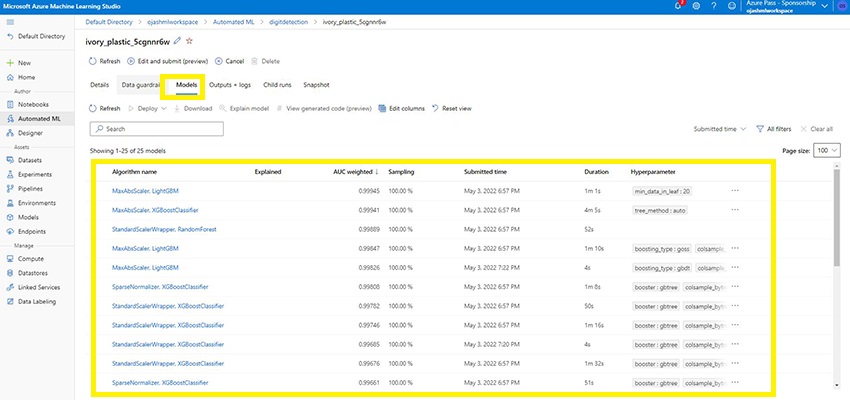
Task: Expand the Submitted time filter dropdown
Action: (720, 129)
